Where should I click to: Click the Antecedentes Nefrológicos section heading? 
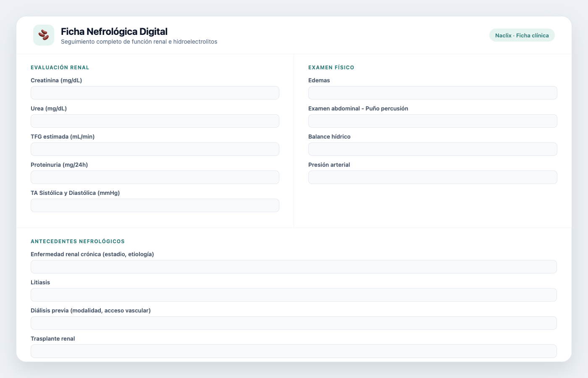[78, 241]
